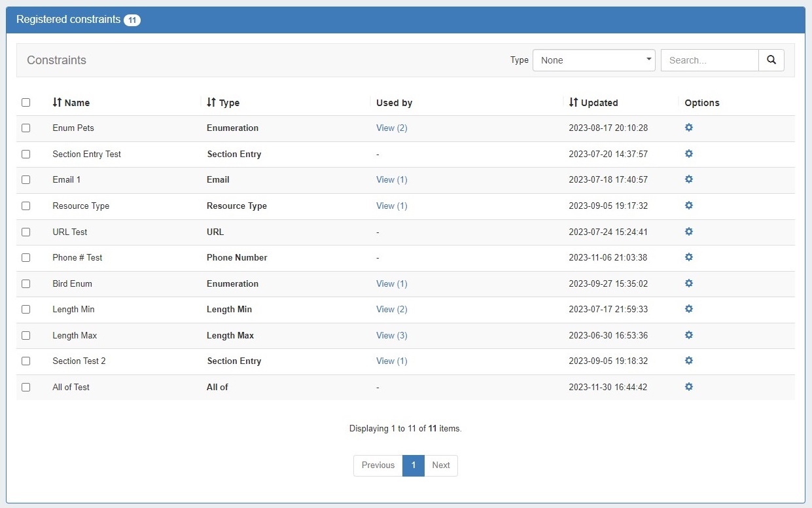Open gear options for Length Max row
Viewport: 812px width, 508px height.
coord(688,335)
